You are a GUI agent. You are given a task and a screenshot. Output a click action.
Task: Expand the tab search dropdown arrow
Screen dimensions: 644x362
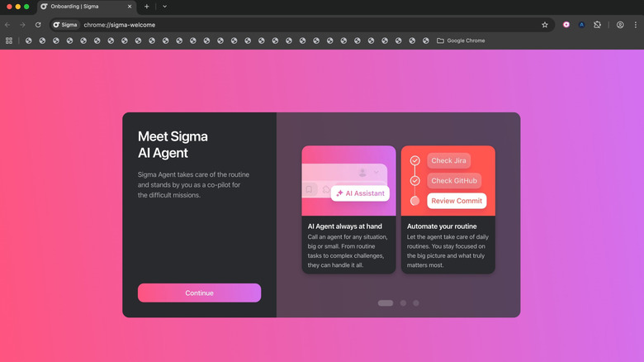(164, 7)
